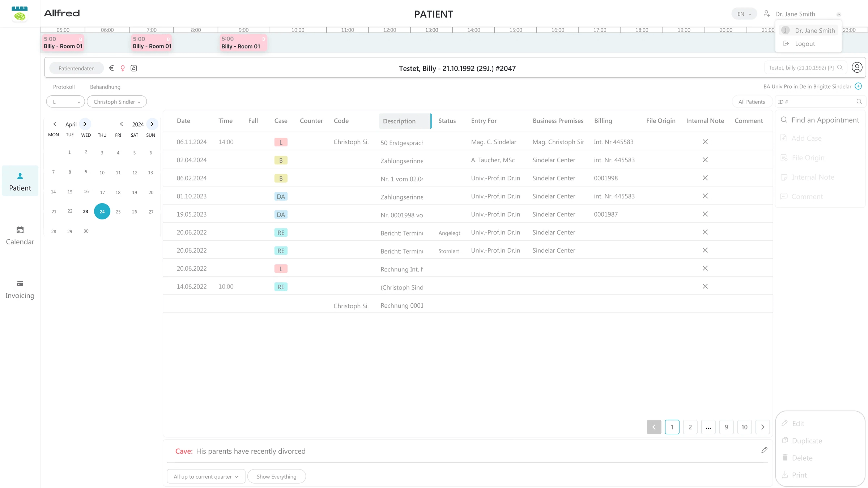This screenshot has width=868, height=488.
Task: Click Delete in the actions panel
Action: pos(797,458)
